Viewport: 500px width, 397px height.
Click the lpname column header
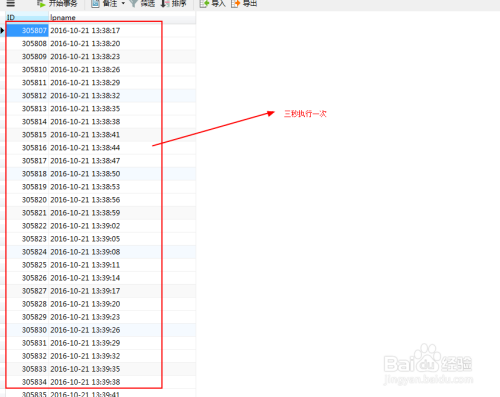(x=122, y=17)
